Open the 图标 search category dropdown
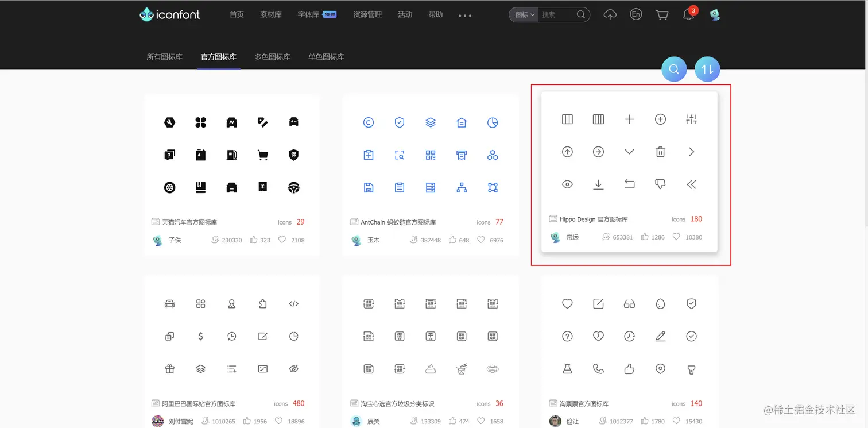Image resolution: width=868 pixels, height=428 pixels. point(523,15)
